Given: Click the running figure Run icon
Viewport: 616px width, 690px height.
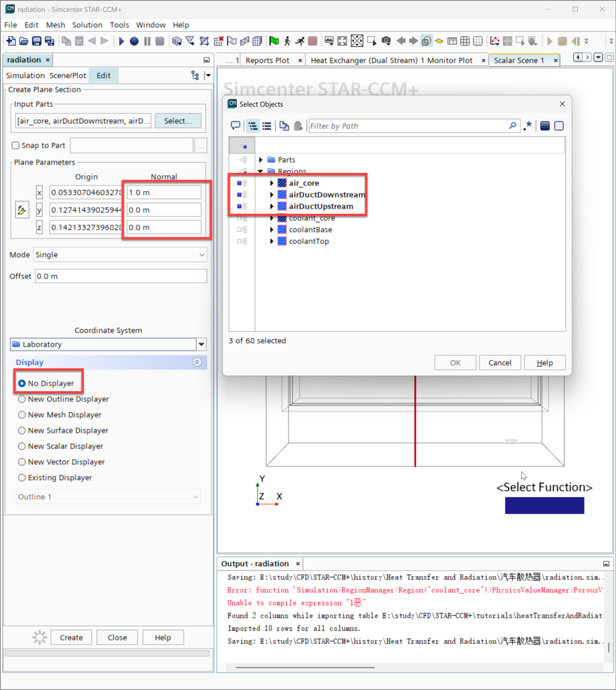Looking at the screenshot, I should click(x=300, y=41).
